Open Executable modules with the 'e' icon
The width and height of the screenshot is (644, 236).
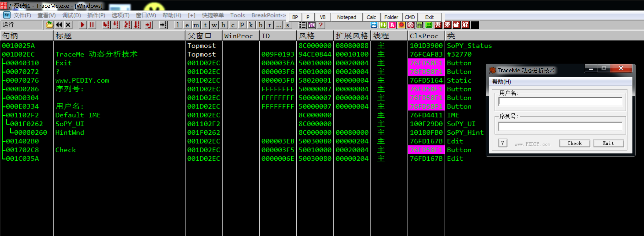tap(187, 25)
